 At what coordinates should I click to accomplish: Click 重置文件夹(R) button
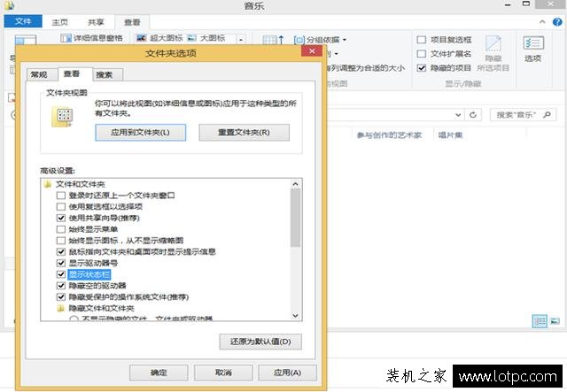coord(245,132)
